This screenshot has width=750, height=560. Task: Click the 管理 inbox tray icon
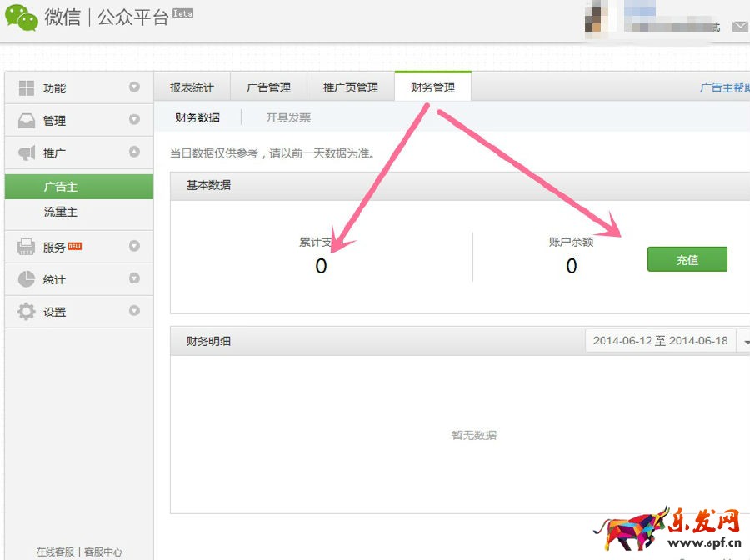coord(27,121)
